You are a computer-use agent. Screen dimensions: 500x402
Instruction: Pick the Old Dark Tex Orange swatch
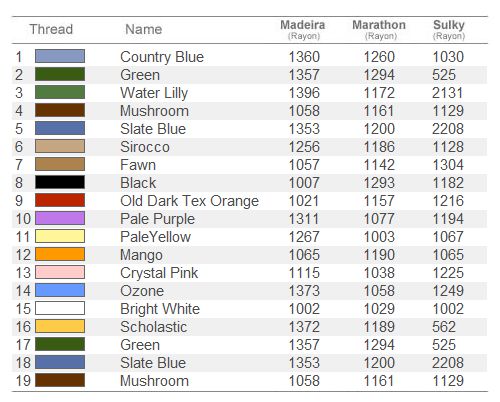click(60, 200)
